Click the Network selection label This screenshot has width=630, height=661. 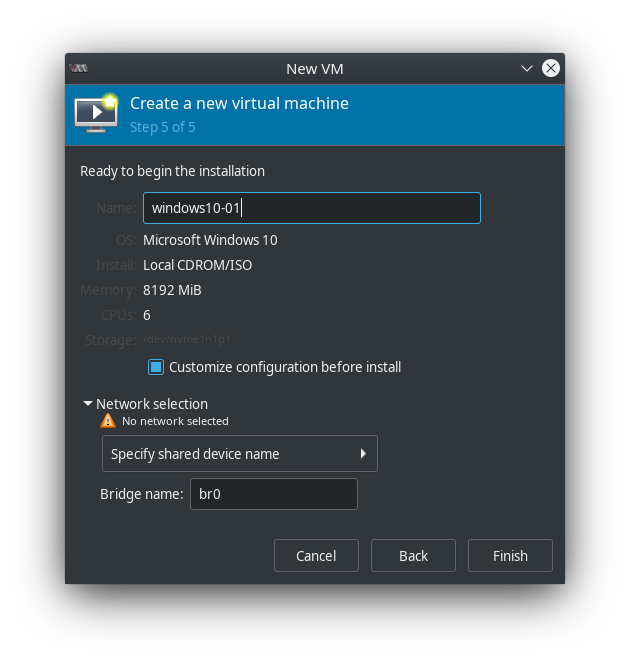(152, 404)
